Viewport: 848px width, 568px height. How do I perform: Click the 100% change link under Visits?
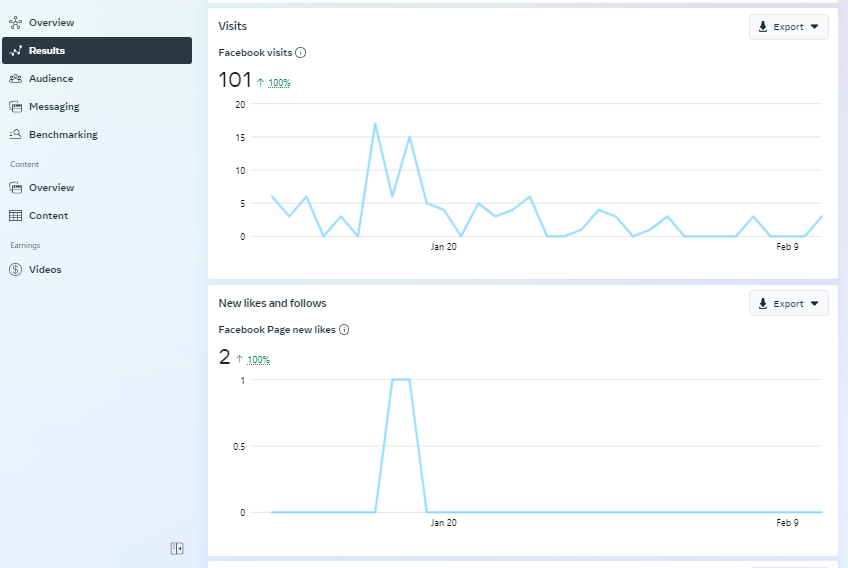tap(279, 83)
